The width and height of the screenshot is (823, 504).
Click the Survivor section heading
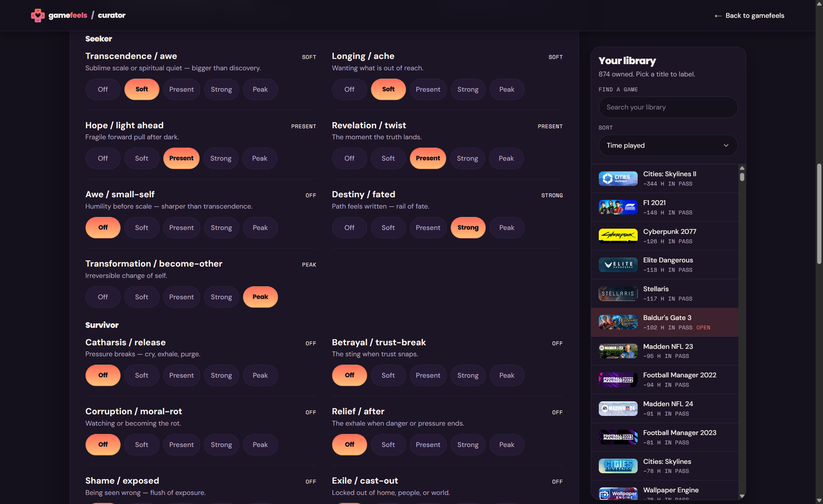(x=102, y=325)
